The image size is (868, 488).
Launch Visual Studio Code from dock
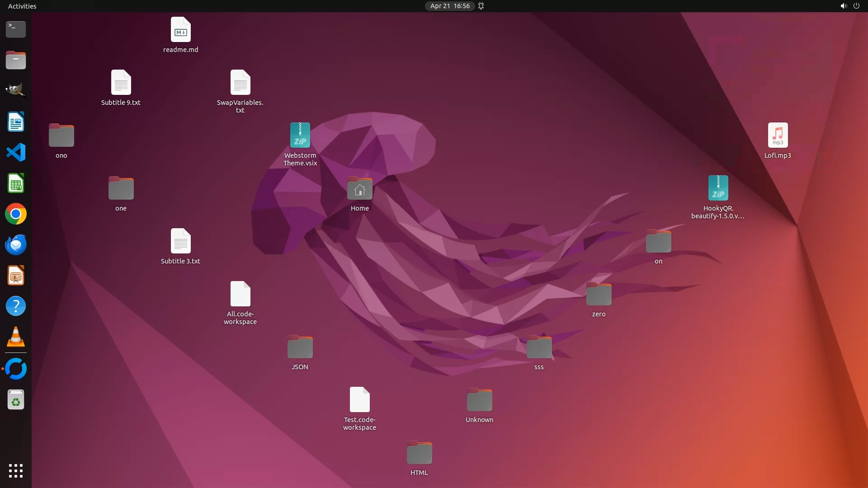click(16, 152)
